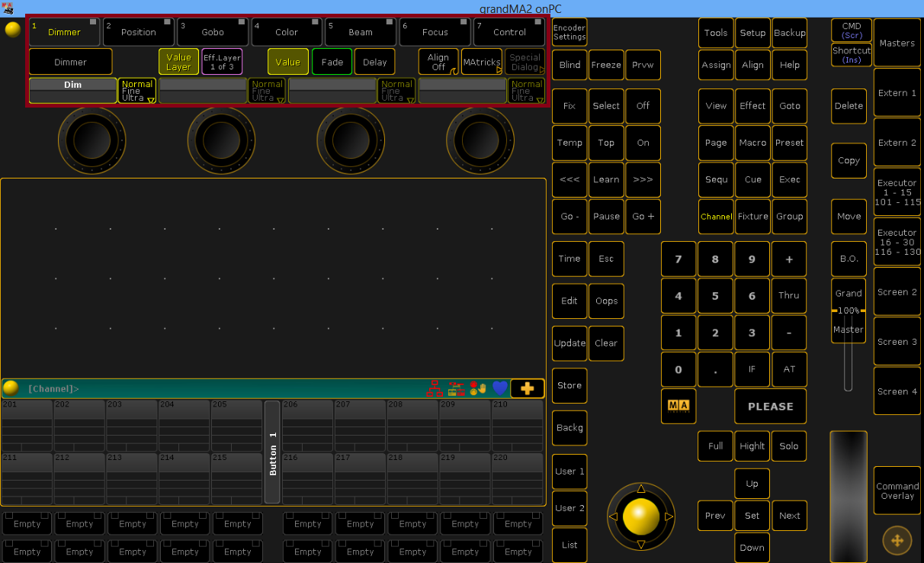The height and width of the screenshot is (563, 924).
Task: Click the trackball down arrow
Action: (641, 545)
